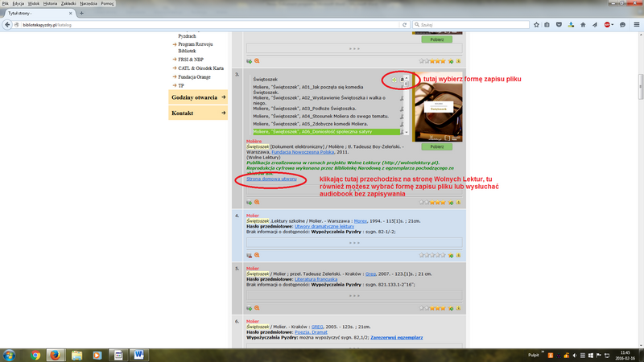Select the highlighted A06_Doniosłość społeczna satyry track
644x362 pixels.
point(322,131)
